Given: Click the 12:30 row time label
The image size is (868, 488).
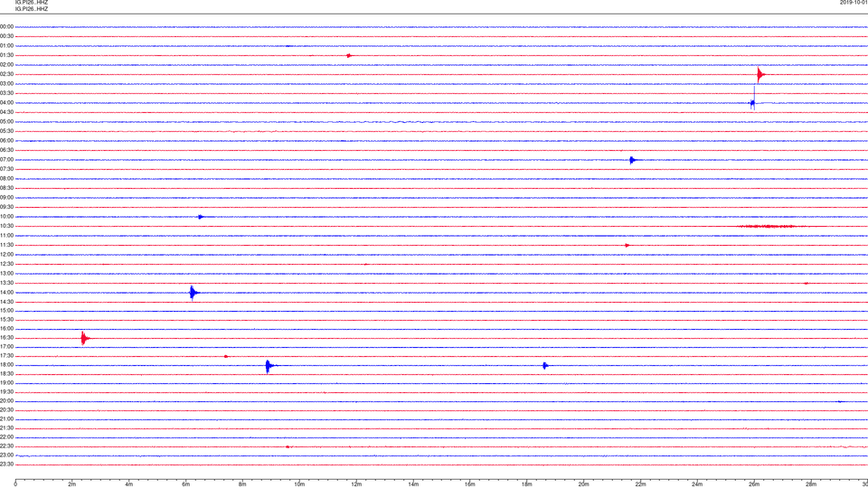Looking at the screenshot, I should [6, 264].
